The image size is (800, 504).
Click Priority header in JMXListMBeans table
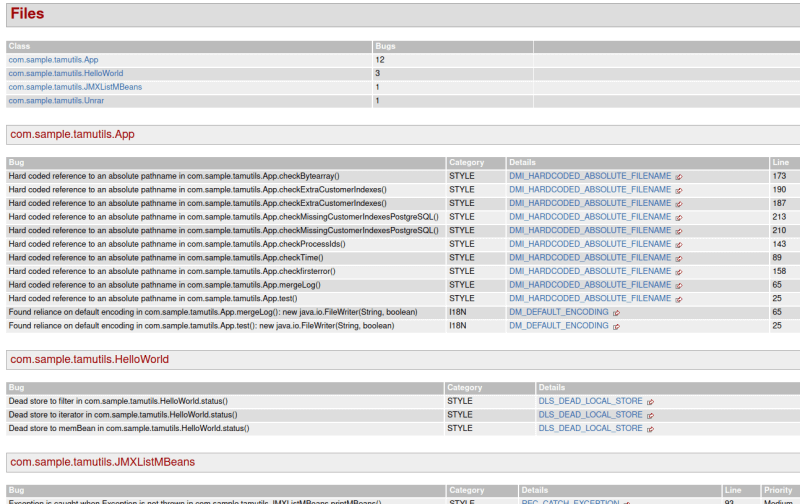click(x=778, y=490)
